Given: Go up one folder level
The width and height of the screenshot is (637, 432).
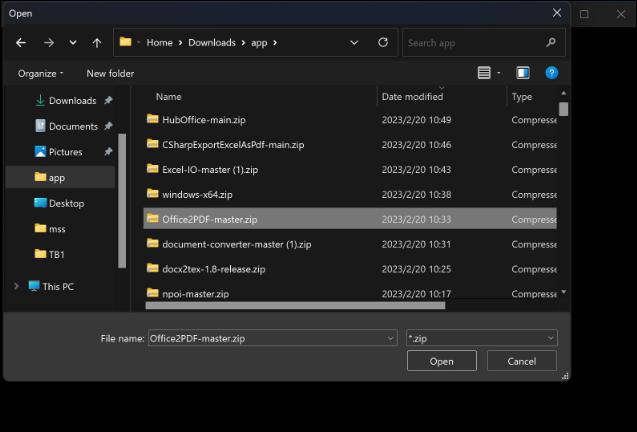Looking at the screenshot, I should point(97,43).
